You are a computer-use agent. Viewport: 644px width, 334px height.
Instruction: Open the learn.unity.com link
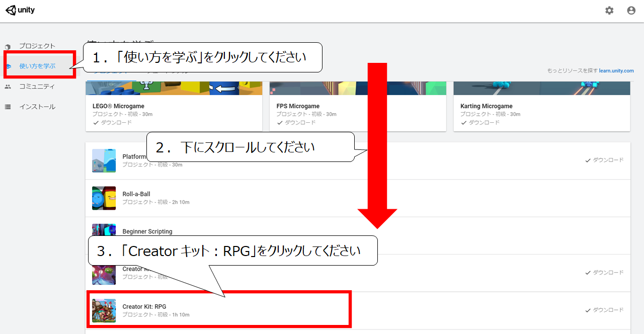[616, 71]
